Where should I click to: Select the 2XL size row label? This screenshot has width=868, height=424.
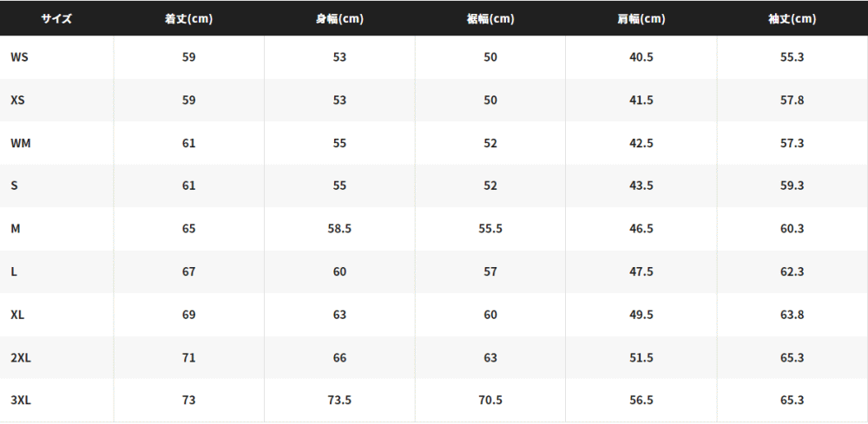point(21,357)
